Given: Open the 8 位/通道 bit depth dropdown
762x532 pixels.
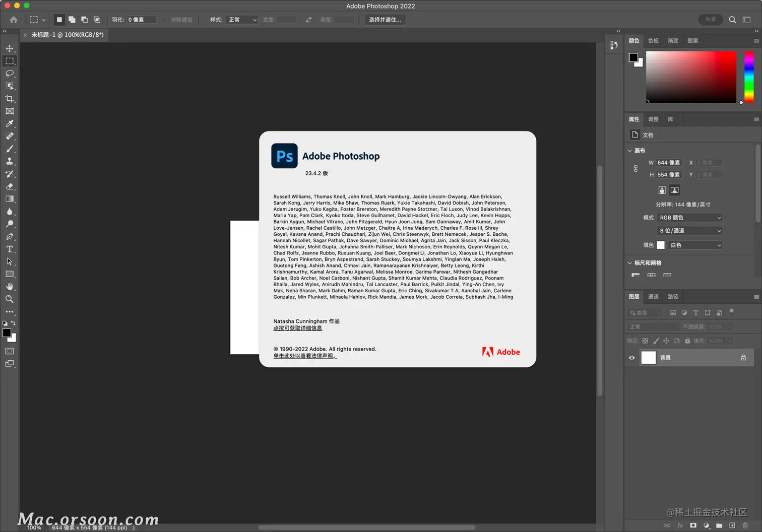Looking at the screenshot, I should tap(689, 231).
